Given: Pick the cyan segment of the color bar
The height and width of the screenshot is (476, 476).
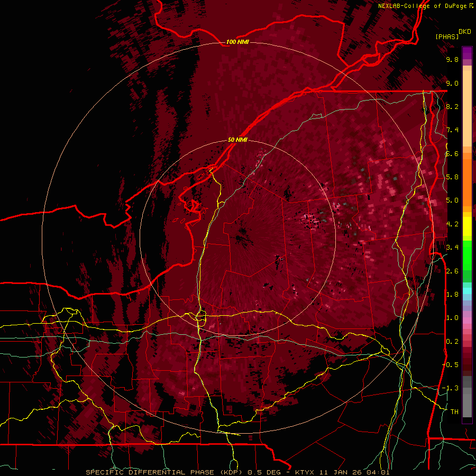Looking at the screenshot, I should pyautogui.click(x=467, y=290).
